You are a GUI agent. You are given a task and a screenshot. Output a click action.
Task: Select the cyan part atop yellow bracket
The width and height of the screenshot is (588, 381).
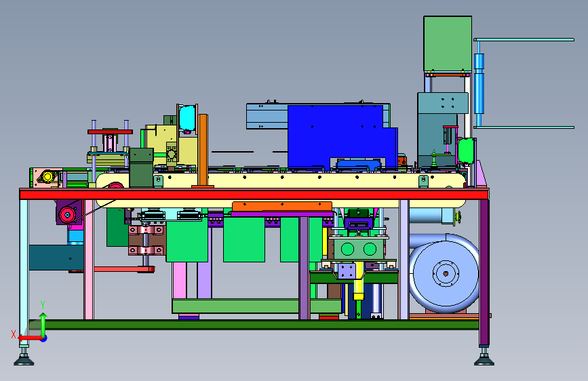[x=187, y=118]
